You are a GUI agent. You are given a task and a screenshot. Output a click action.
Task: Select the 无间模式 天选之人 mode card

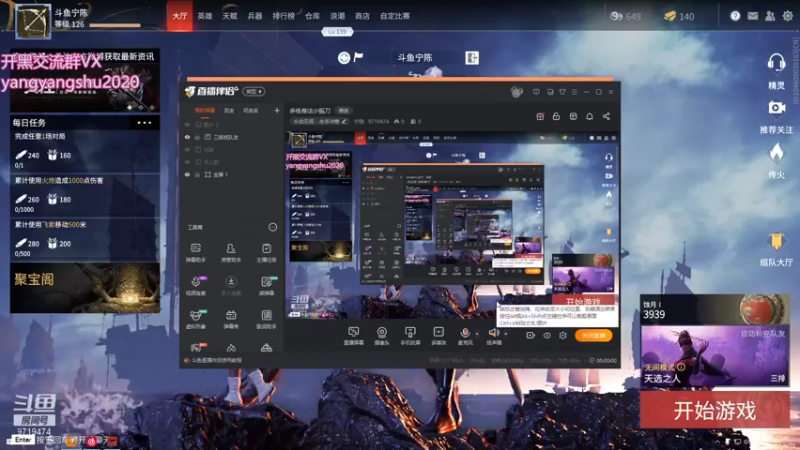(714, 356)
